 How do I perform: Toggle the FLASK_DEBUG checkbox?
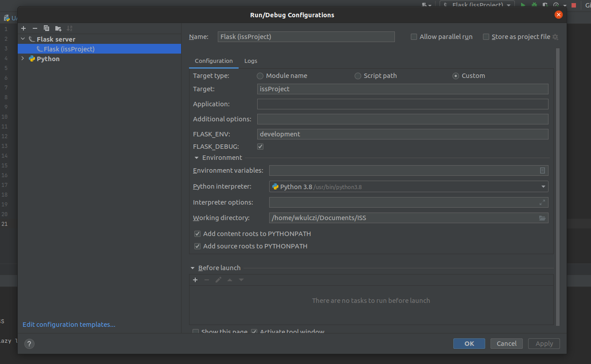[260, 146]
